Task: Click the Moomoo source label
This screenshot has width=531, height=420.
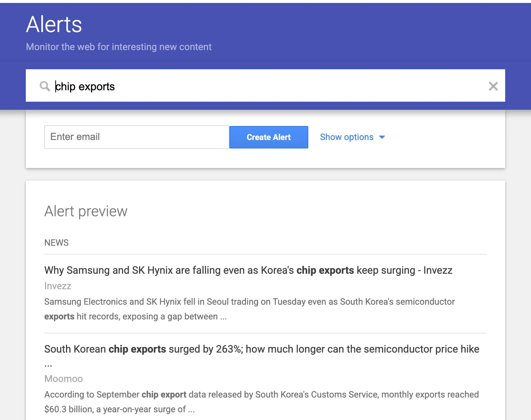Action: (63, 379)
